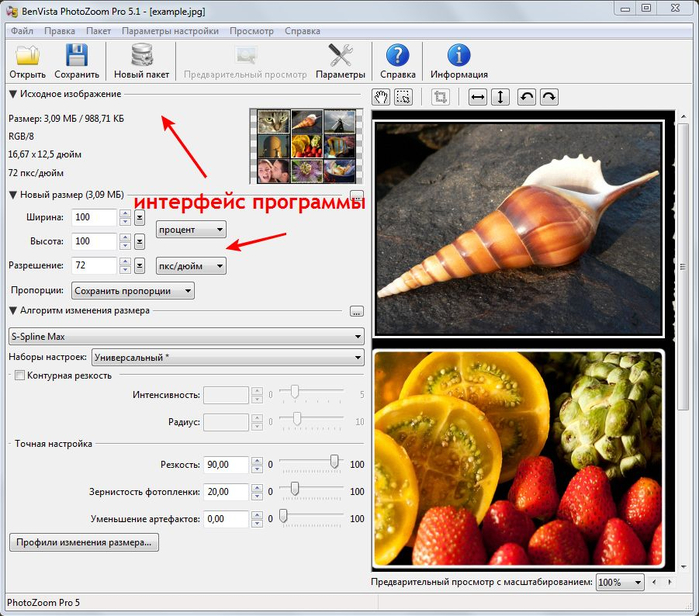699x616 pixels.
Task: Click the Резкость slider handle
Action: pos(335,462)
